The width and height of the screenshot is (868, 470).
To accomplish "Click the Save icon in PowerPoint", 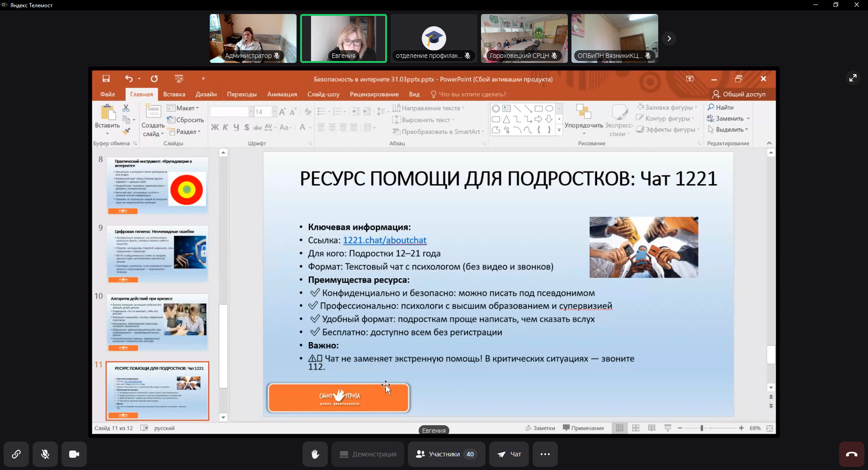I will pyautogui.click(x=106, y=79).
